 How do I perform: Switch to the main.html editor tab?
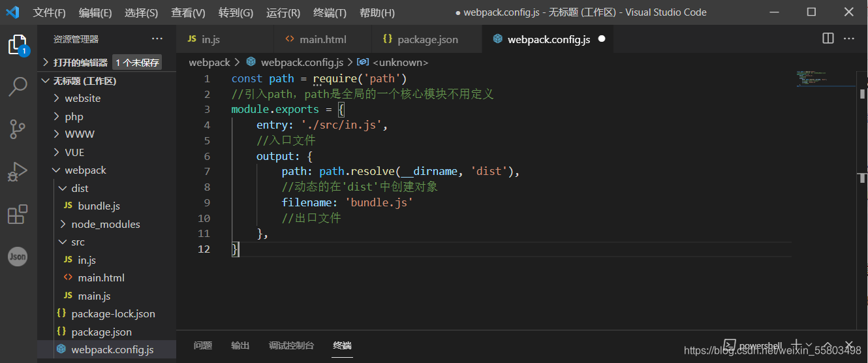pyautogui.click(x=323, y=39)
